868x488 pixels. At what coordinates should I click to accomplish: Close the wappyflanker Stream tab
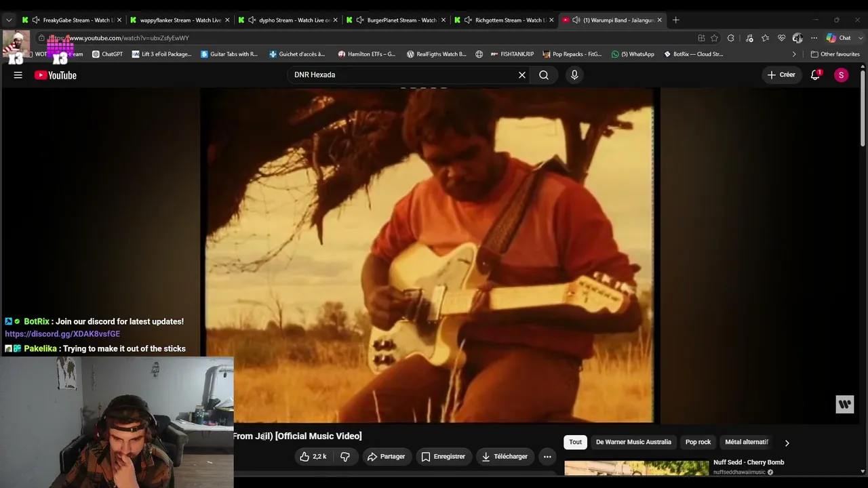point(227,20)
